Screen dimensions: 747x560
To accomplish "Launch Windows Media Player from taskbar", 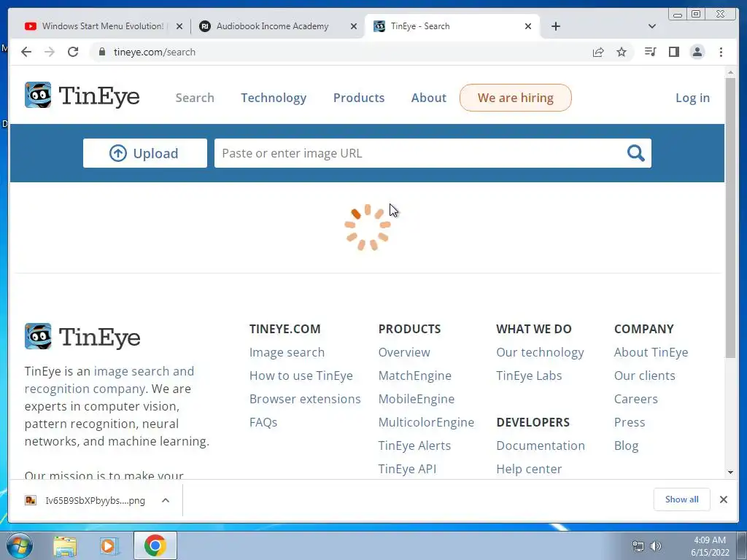I will [109, 546].
